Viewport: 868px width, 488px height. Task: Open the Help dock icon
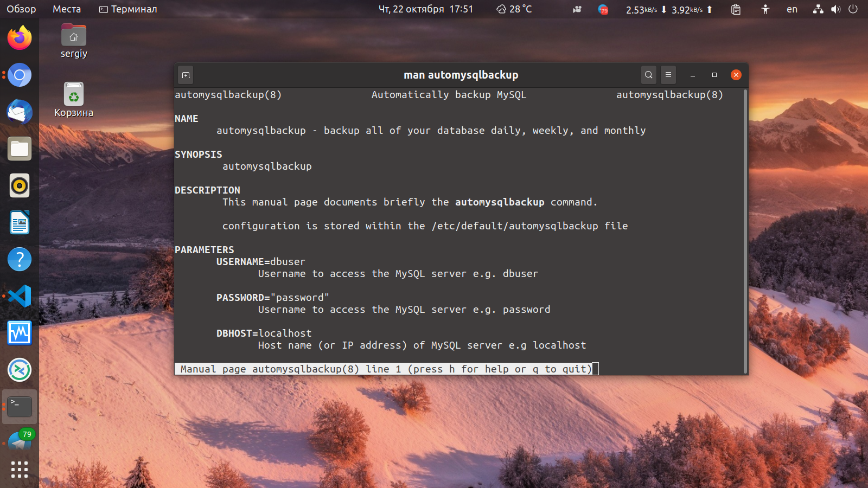click(x=20, y=259)
